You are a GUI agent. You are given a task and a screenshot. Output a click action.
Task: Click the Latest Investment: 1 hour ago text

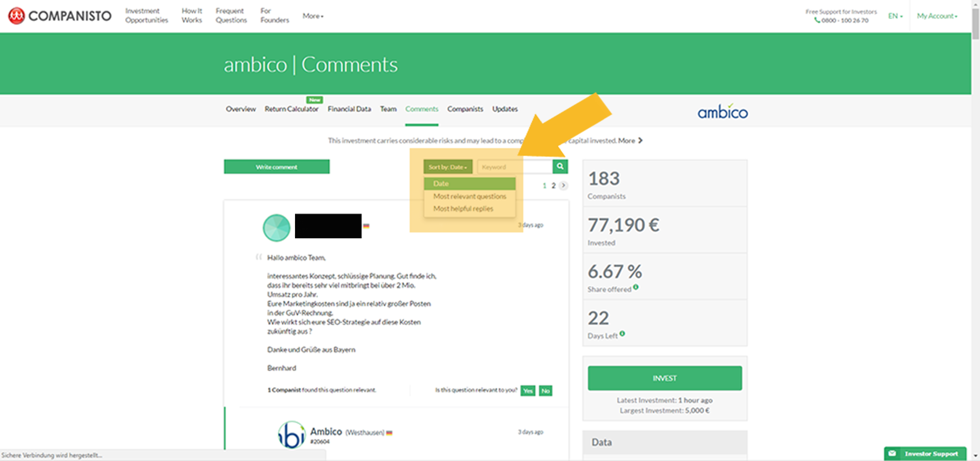[664, 400]
